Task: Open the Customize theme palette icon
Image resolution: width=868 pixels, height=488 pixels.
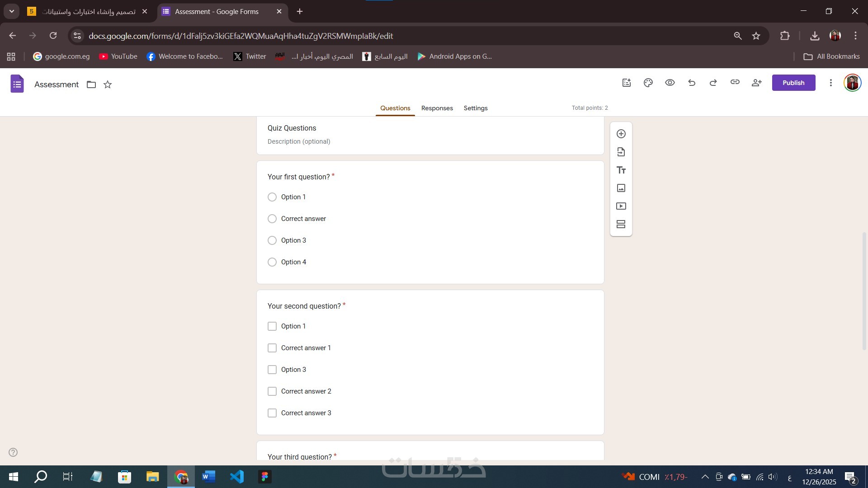Action: click(648, 83)
